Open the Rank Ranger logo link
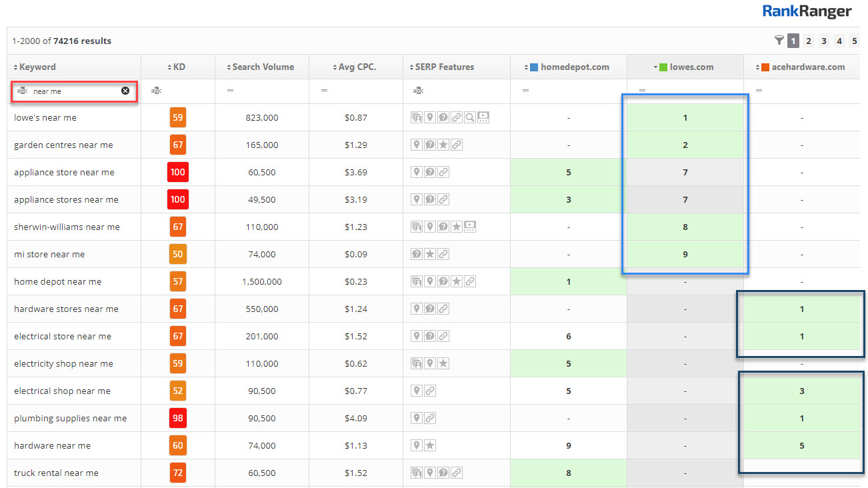Viewport: 868px width, 488px height. (807, 11)
